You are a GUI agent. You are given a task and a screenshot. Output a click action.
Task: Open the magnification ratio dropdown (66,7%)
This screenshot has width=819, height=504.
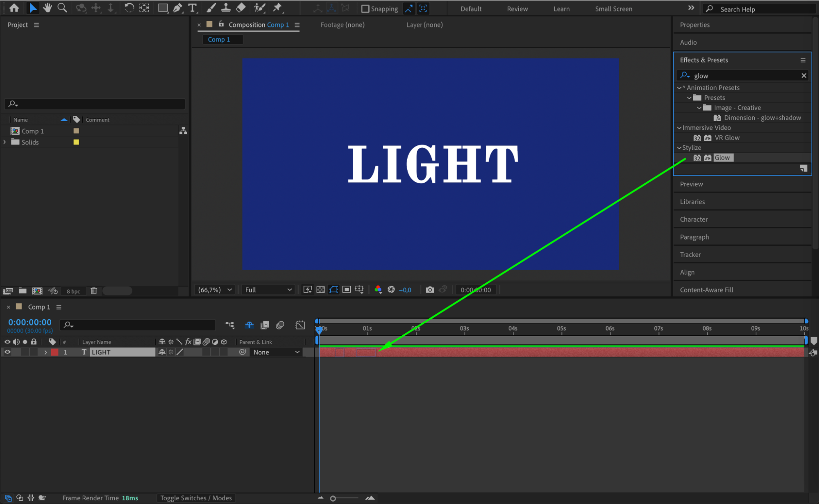(215, 290)
